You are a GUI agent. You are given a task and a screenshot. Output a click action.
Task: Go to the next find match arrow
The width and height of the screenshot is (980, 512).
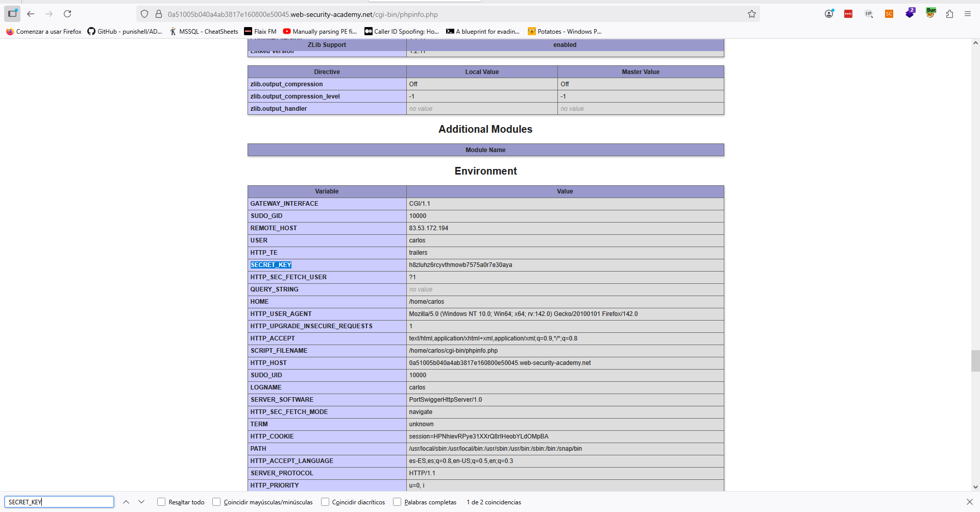pyautogui.click(x=141, y=502)
